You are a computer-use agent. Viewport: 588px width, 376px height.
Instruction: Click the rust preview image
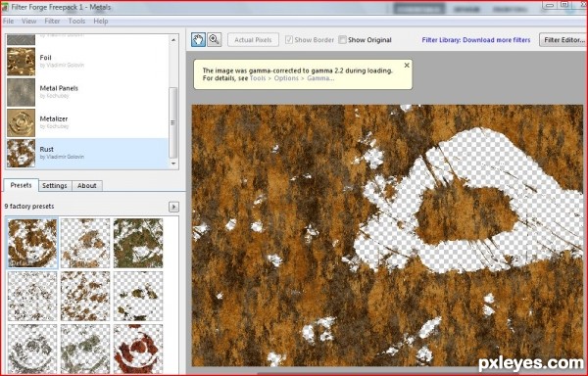tap(388, 235)
